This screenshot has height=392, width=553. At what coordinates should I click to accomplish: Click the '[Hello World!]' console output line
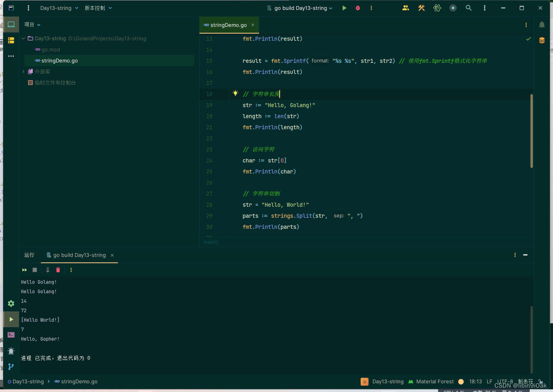click(x=40, y=320)
